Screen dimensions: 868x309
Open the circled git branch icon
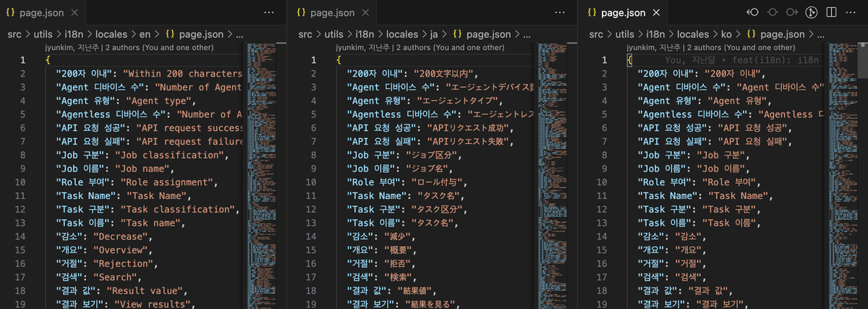[812, 12]
